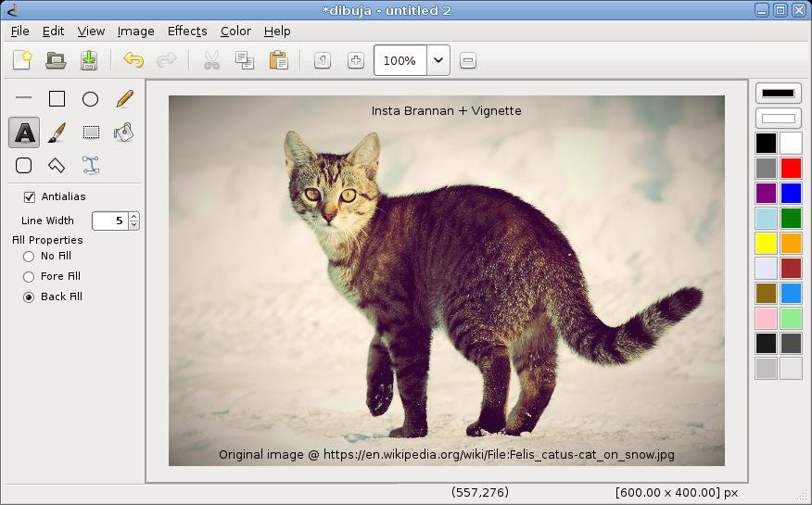
Task: Copy selection with the Copy icon
Action: (x=245, y=60)
